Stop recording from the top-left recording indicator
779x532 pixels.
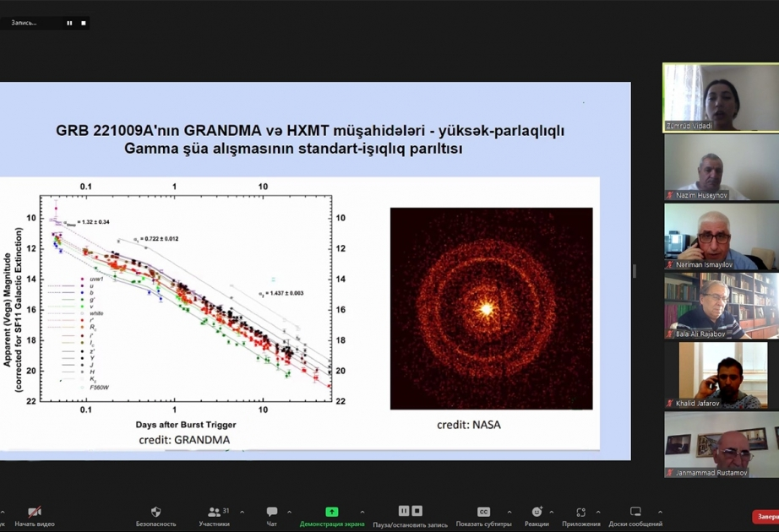[x=83, y=23]
